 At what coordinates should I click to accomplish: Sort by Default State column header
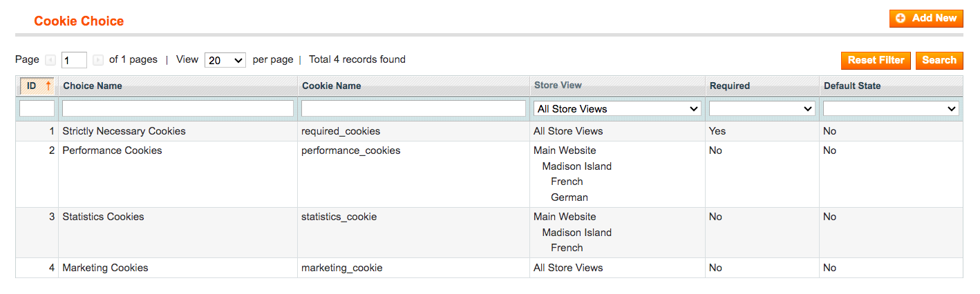coord(852,86)
